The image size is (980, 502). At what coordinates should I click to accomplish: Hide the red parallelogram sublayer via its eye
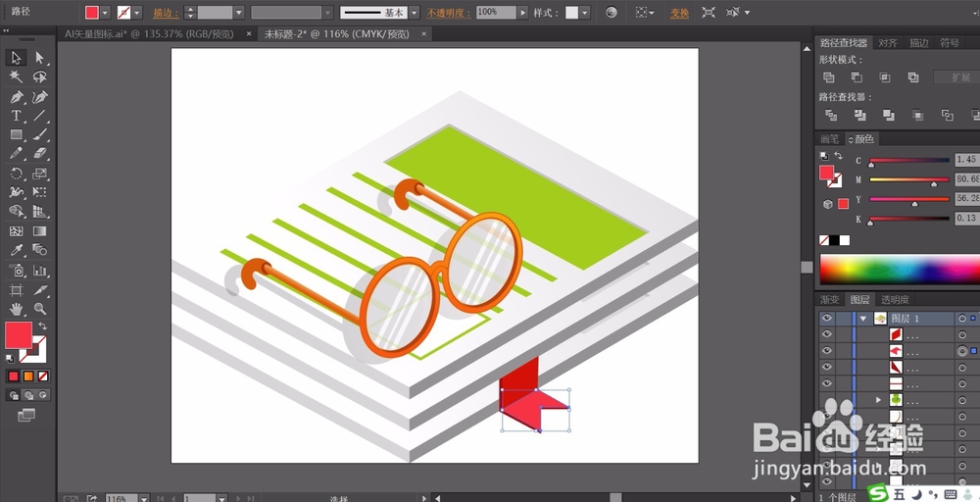click(x=827, y=334)
